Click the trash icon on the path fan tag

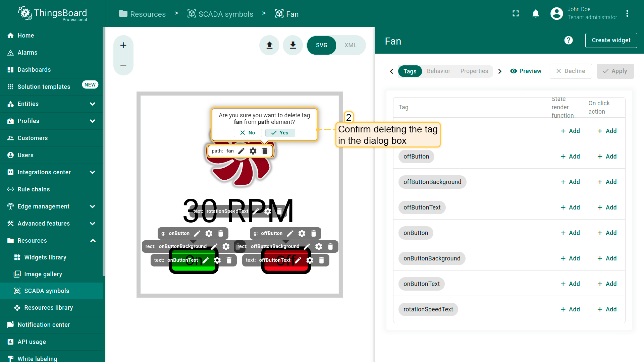pyautogui.click(x=265, y=151)
